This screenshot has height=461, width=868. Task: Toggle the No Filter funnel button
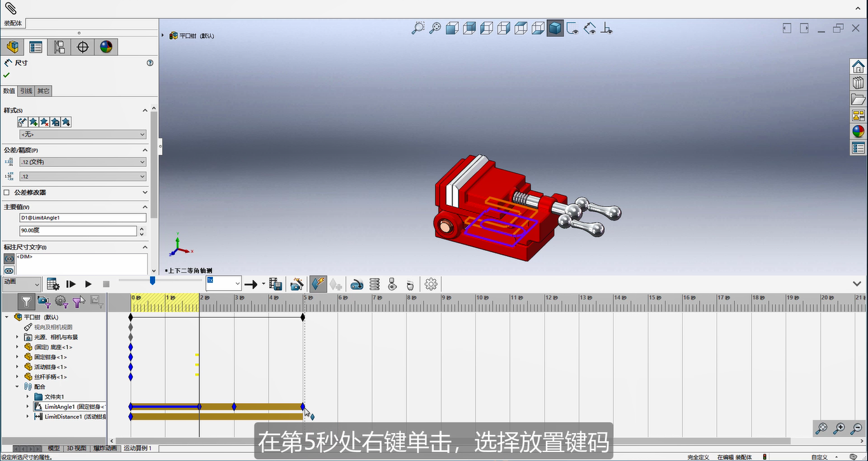(x=26, y=302)
